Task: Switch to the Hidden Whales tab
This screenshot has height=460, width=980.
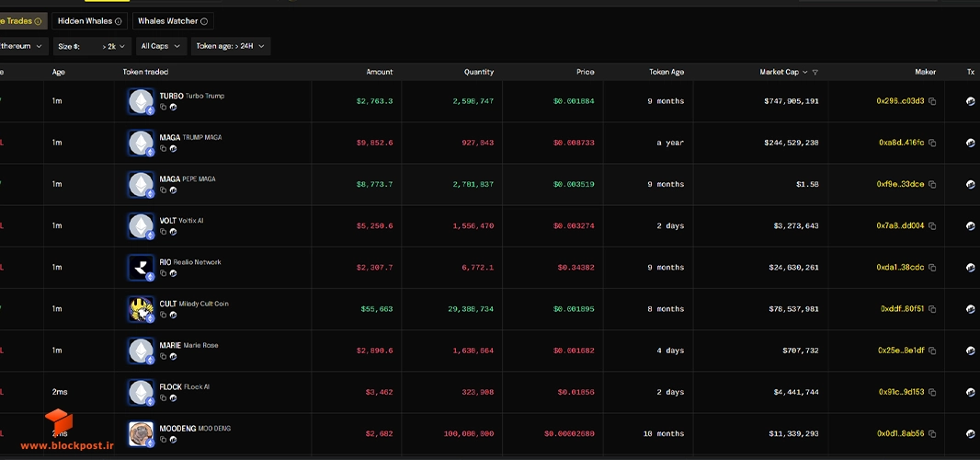Action: coord(89,21)
